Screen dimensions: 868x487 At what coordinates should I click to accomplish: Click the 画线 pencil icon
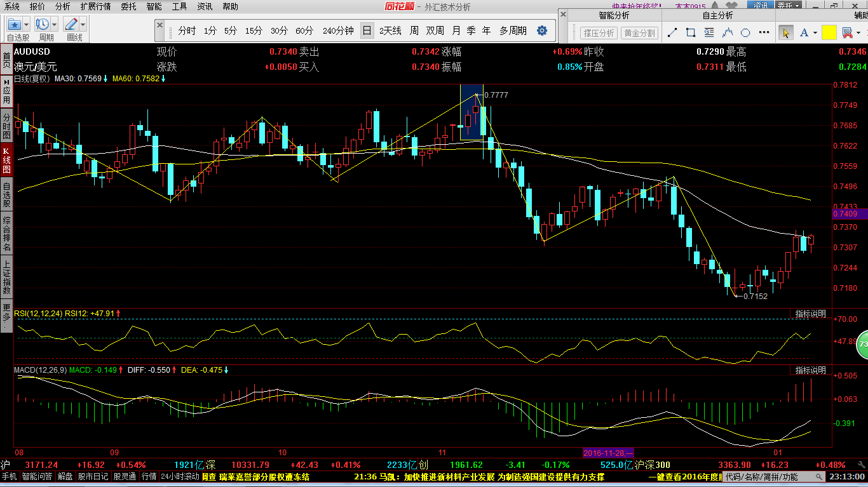(x=71, y=25)
